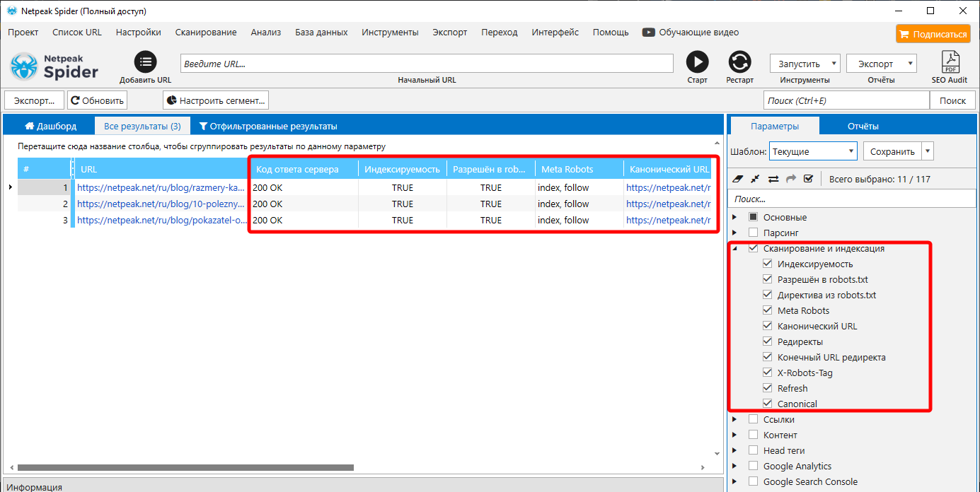Open the SEO Audit PDF icon

[950, 62]
